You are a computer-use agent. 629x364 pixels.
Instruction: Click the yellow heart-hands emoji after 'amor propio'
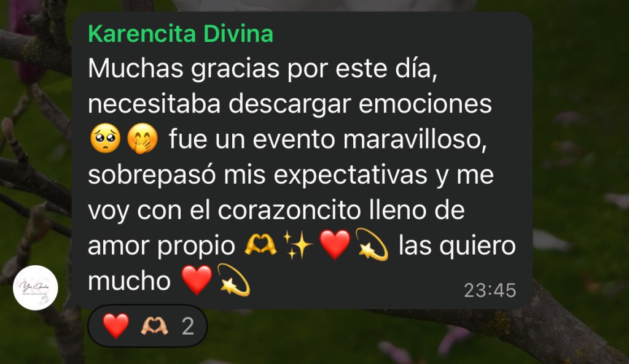click(260, 244)
